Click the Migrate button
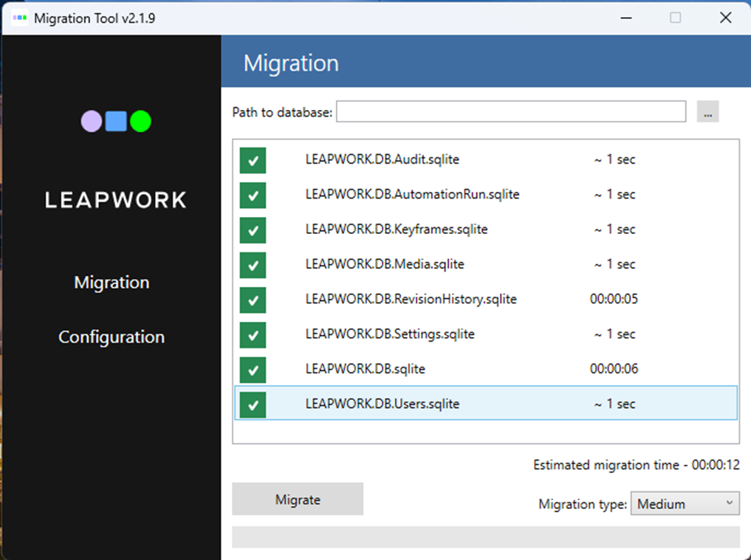The image size is (751, 560). (x=298, y=499)
